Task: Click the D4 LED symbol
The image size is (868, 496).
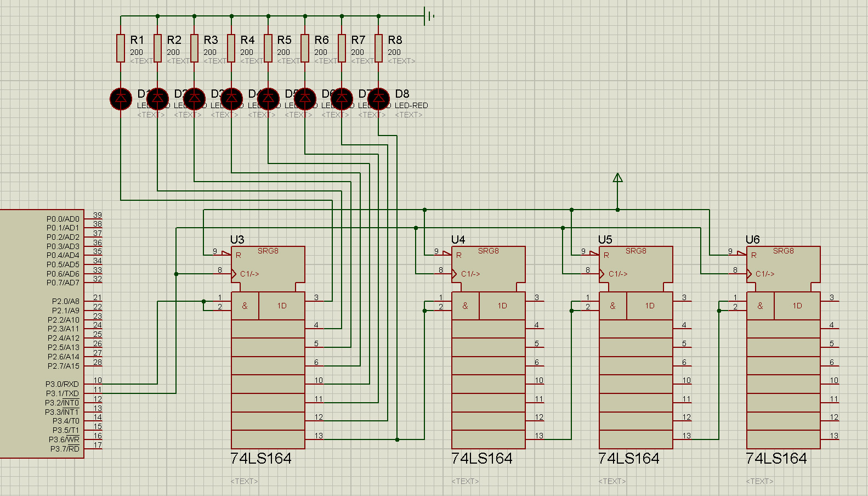Action: tap(231, 99)
